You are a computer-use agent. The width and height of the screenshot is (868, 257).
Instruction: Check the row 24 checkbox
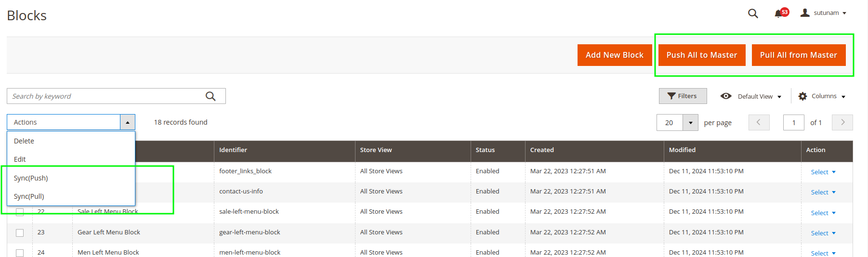20,253
